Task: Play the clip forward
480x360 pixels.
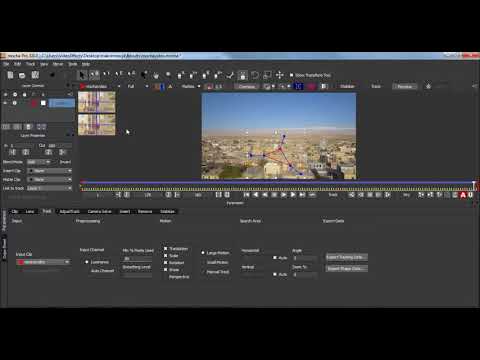Action: [293, 195]
